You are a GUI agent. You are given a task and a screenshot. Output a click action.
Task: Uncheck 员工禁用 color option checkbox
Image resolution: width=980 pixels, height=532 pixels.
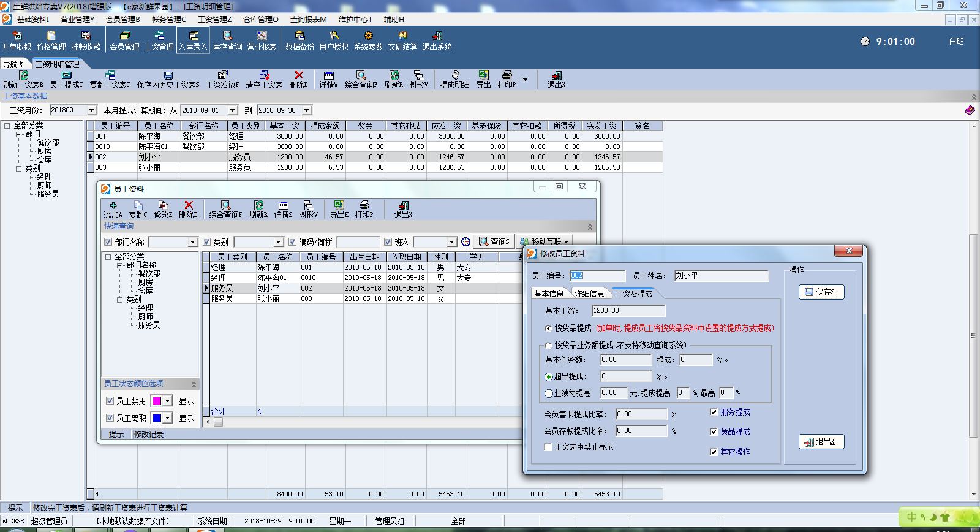click(x=110, y=401)
